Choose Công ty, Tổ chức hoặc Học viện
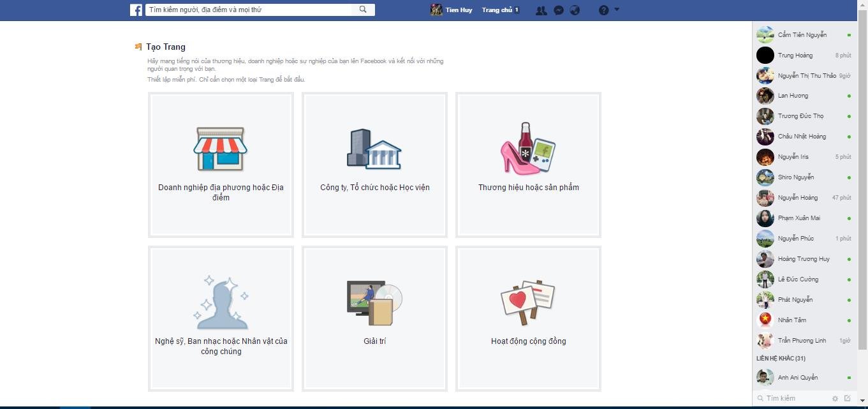The image size is (868, 409). [x=374, y=165]
